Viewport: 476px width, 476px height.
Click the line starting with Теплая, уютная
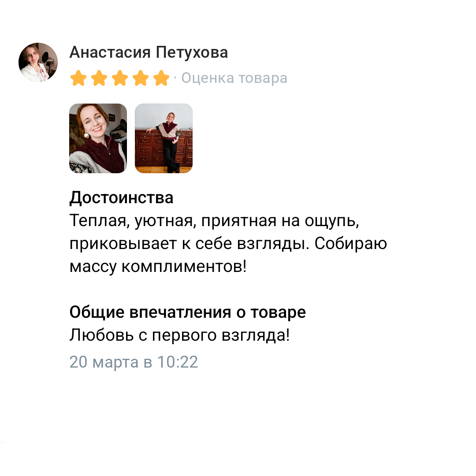click(214, 221)
